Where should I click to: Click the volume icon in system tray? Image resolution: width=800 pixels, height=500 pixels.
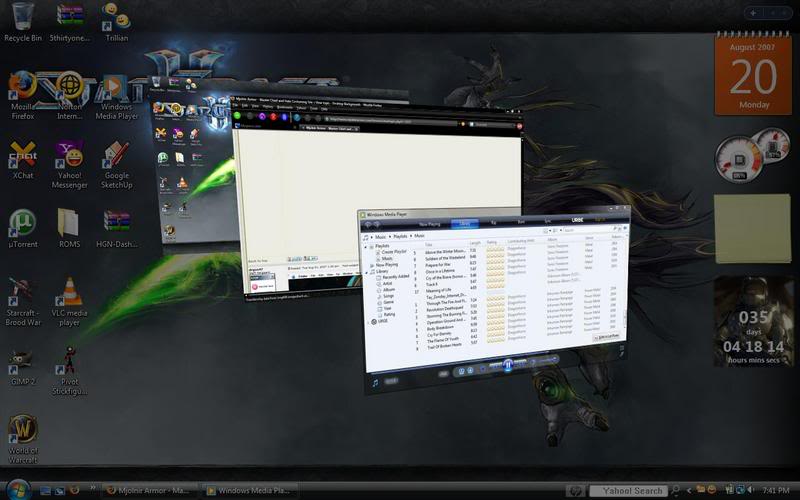(752, 490)
